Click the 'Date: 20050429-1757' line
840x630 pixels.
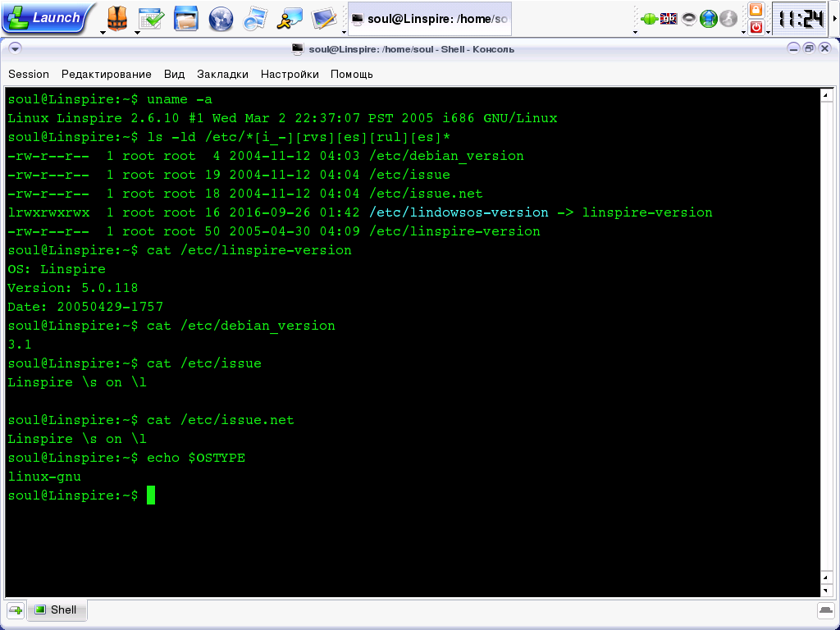coord(85,307)
